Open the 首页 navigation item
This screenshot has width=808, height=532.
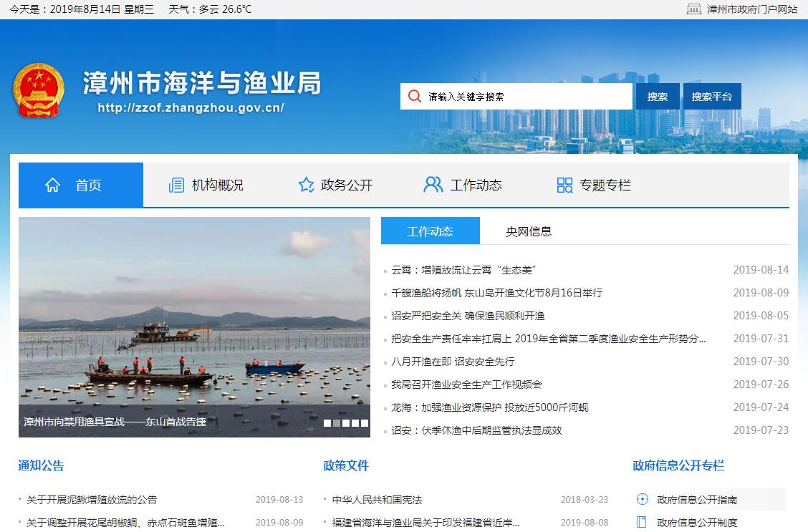tap(81, 185)
